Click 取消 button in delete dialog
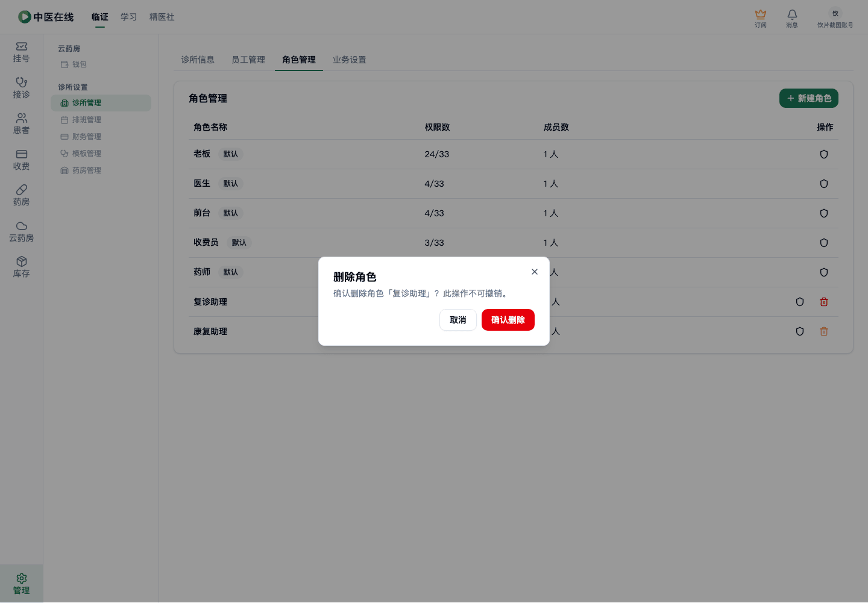This screenshot has width=868, height=603. (458, 320)
